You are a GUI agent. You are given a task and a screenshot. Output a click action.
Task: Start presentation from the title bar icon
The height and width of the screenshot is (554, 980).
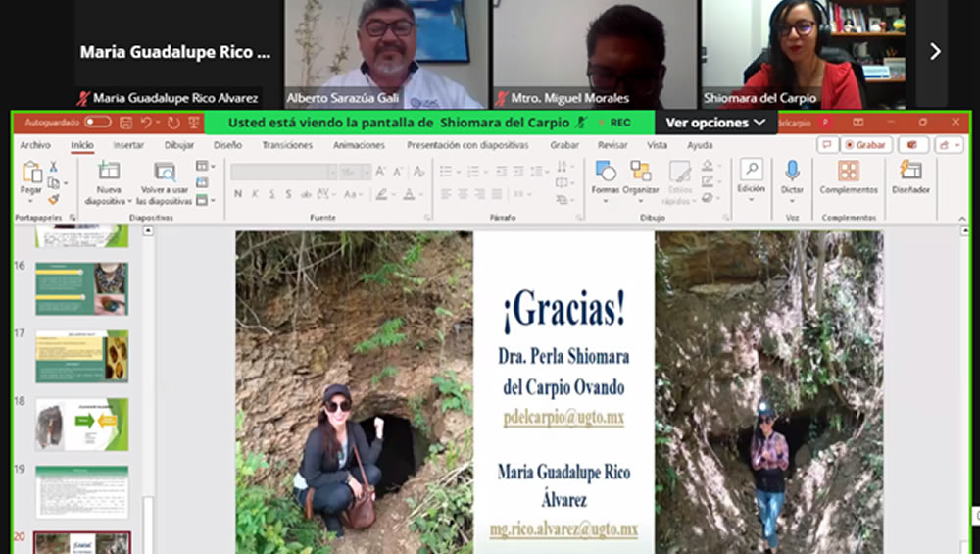[x=194, y=123]
